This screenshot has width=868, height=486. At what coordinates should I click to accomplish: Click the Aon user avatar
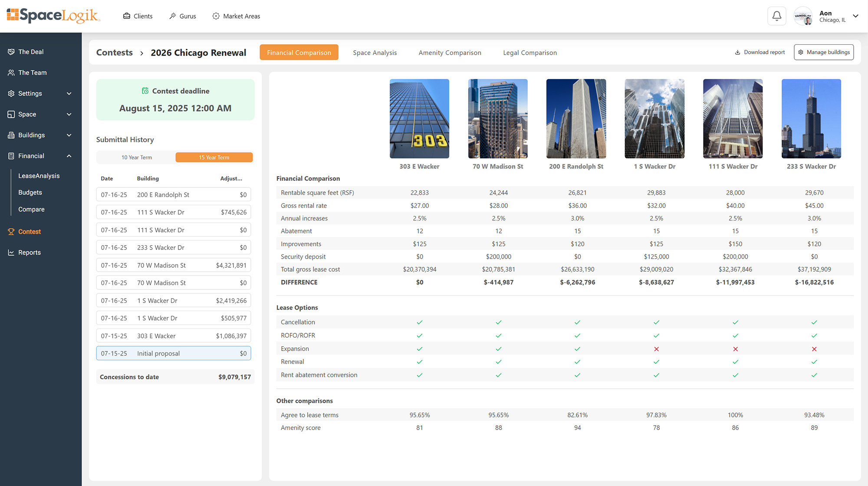803,16
